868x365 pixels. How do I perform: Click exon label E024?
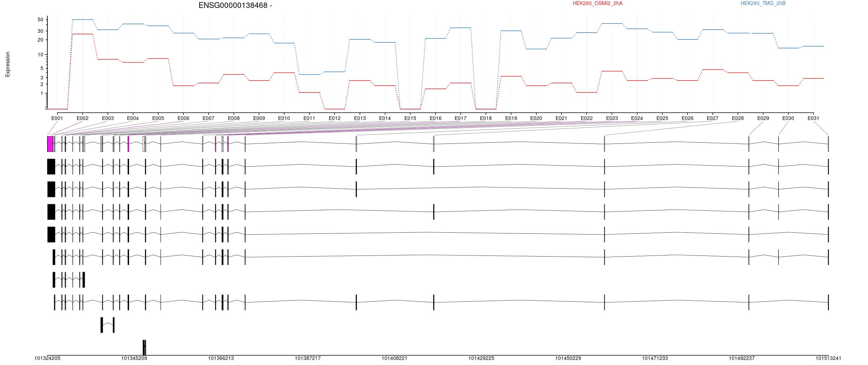pos(637,118)
